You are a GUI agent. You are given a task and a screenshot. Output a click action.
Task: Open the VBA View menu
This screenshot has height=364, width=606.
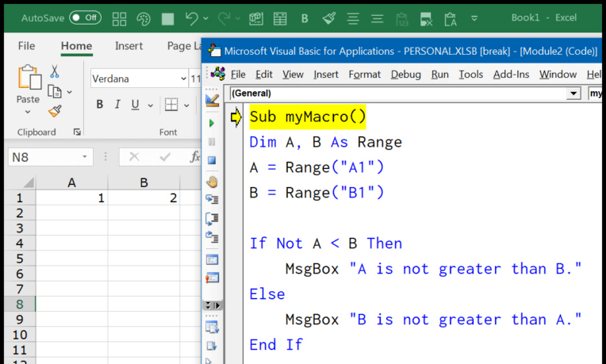293,75
